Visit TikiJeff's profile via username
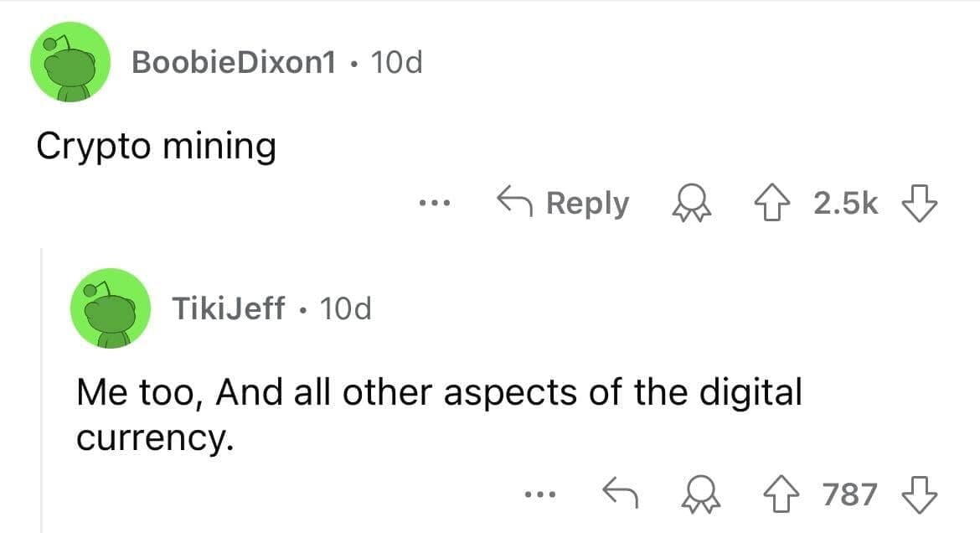 227,308
